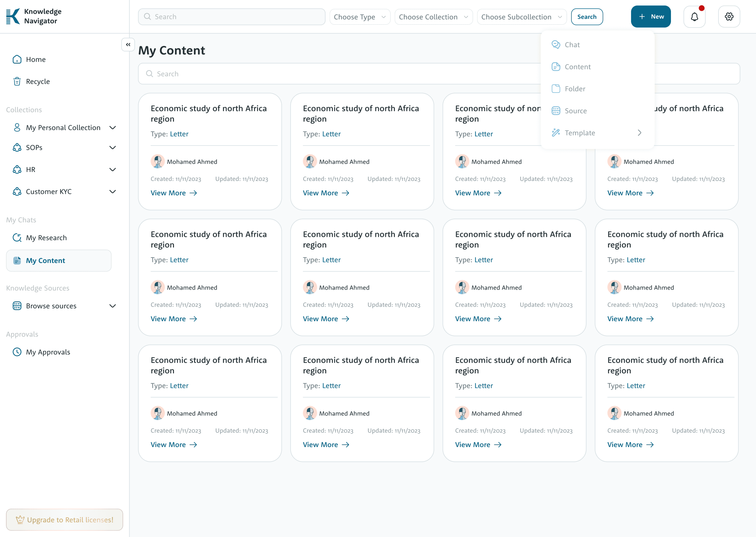The height and width of the screenshot is (537, 756).
Task: Expand the SOPs collection
Action: [113, 148]
